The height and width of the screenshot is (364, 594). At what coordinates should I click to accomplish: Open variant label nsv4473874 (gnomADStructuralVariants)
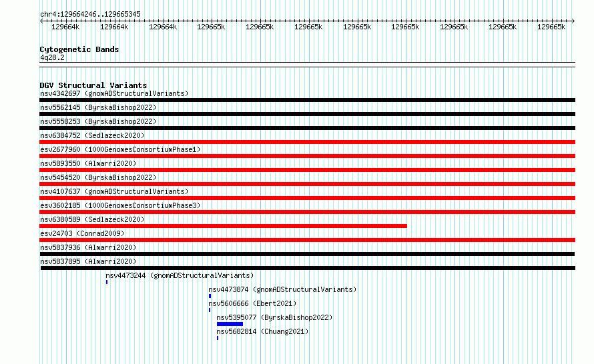coord(282,289)
